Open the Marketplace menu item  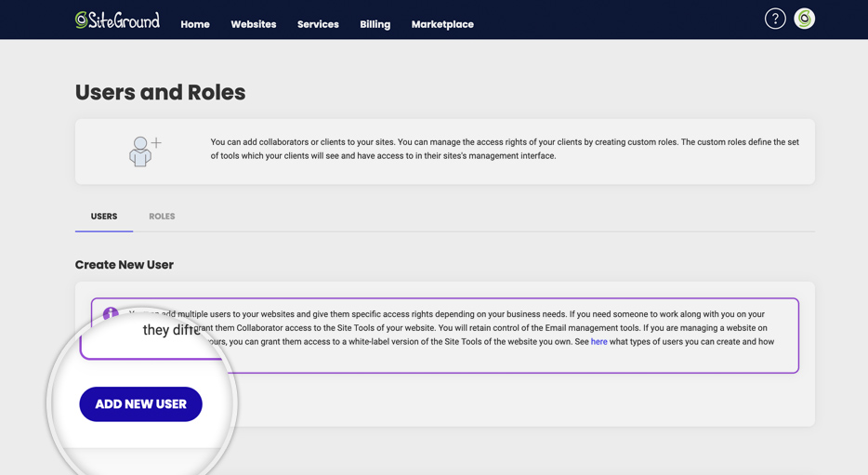[442, 24]
